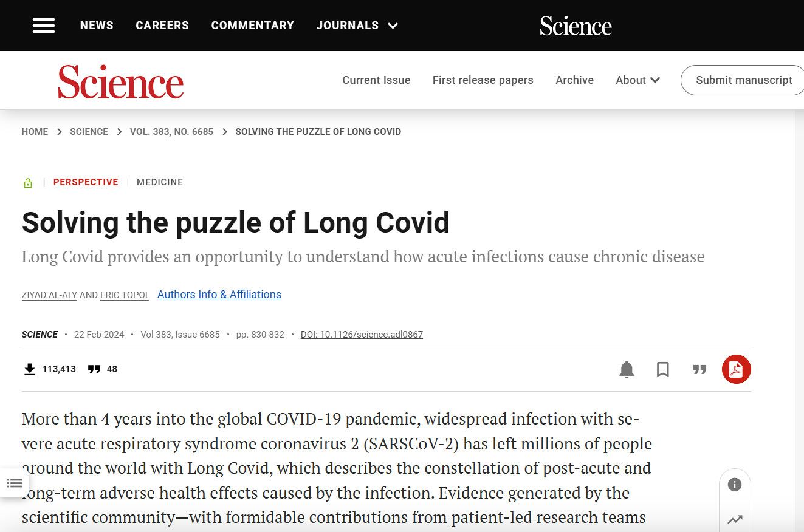Go to the Current Issue tab
Image resolution: width=804 pixels, height=532 pixels.
pyautogui.click(x=376, y=80)
